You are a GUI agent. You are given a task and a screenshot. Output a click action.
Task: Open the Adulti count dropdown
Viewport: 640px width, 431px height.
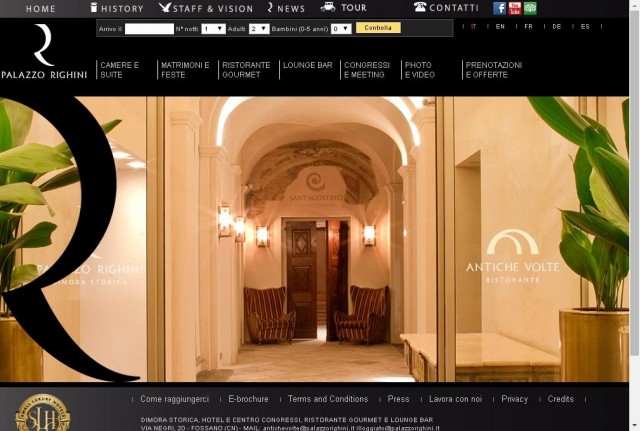click(259, 29)
